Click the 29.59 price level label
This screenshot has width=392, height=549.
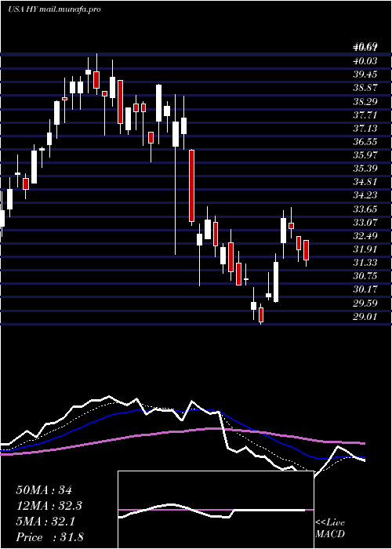(x=365, y=304)
